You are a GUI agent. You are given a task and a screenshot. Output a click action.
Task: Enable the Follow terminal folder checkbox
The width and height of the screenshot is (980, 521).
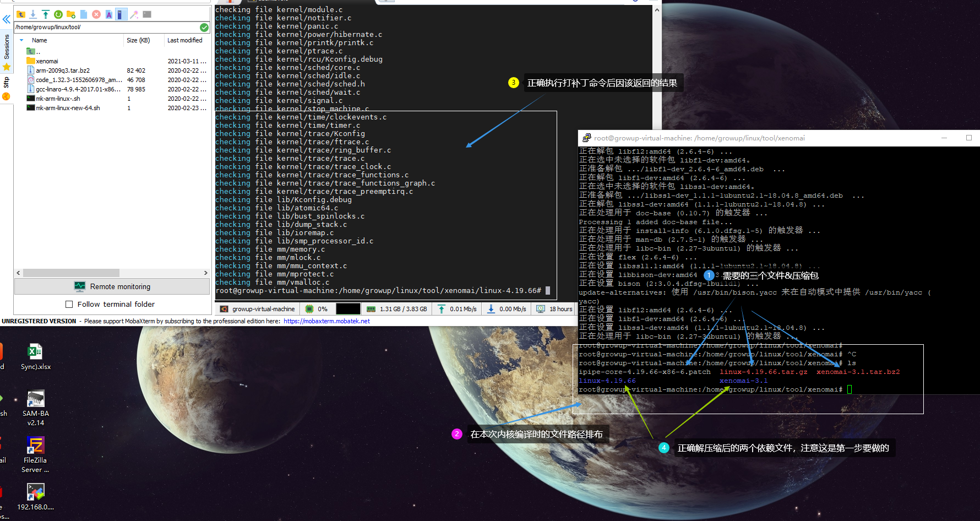tap(69, 303)
